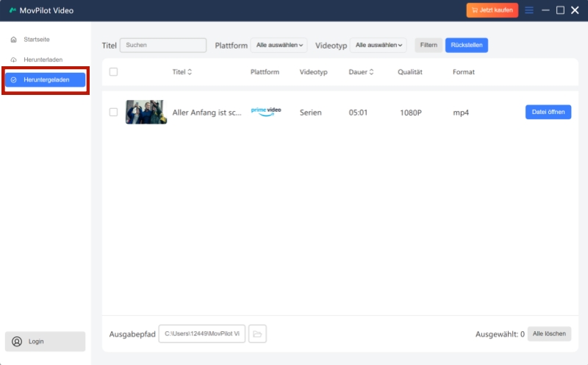The image size is (588, 365).
Task: Click the Login user avatar icon
Action: (17, 341)
